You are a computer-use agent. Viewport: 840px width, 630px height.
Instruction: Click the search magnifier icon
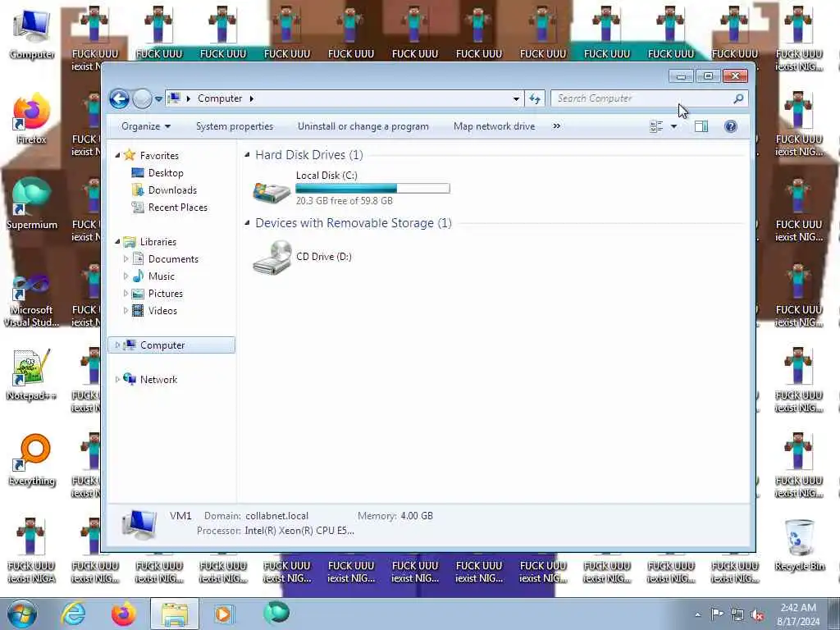pos(739,98)
